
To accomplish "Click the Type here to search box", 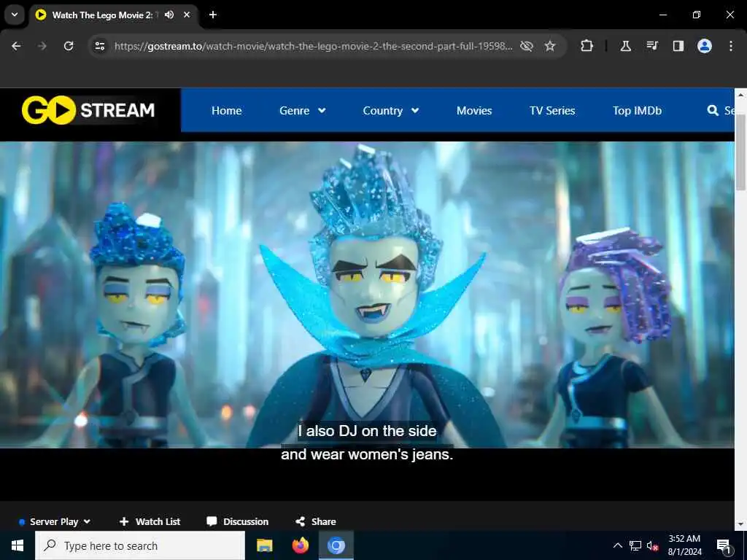I will coord(140,545).
